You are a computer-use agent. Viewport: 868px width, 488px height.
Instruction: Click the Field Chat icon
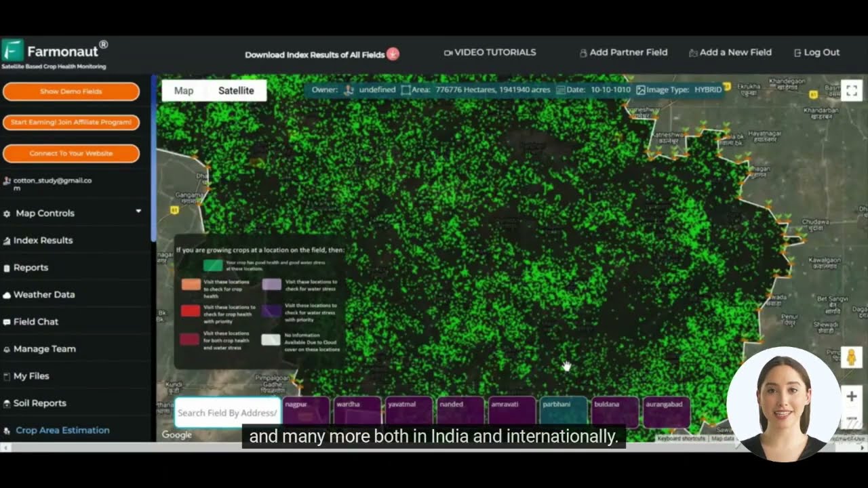[x=7, y=322]
